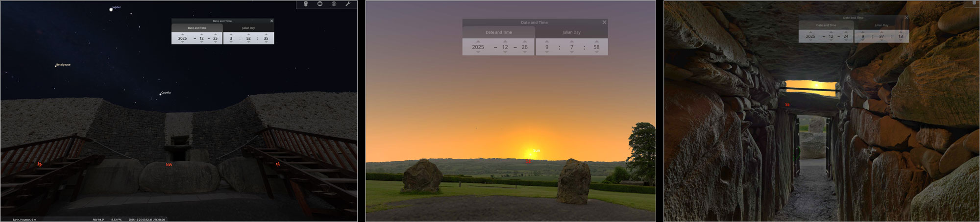The image size is (980, 222).
Task: Increase hour 9 in sunset panel dialog
Action: point(547,41)
